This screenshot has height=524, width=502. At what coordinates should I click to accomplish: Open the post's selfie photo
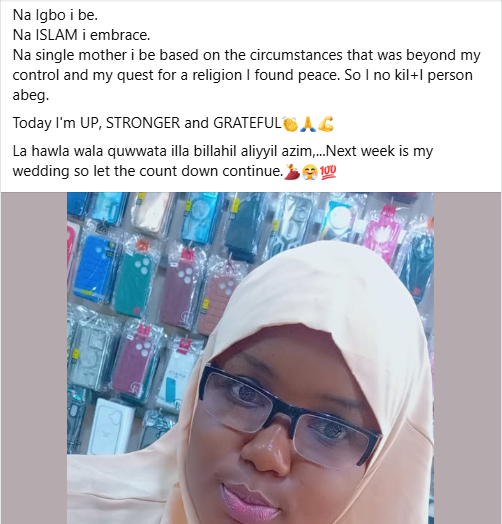point(251,358)
